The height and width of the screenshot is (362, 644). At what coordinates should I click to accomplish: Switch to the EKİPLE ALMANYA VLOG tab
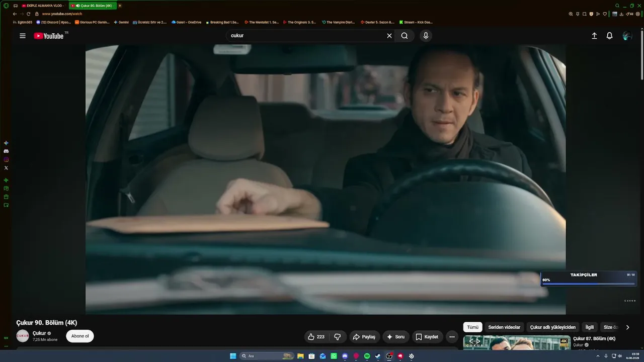click(43, 6)
